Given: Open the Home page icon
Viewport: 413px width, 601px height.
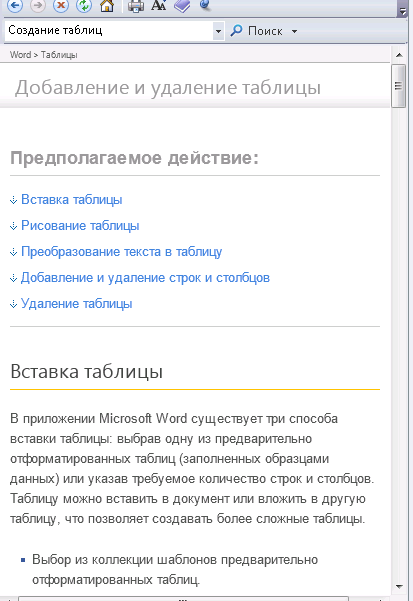Looking at the screenshot, I should 107,5.
